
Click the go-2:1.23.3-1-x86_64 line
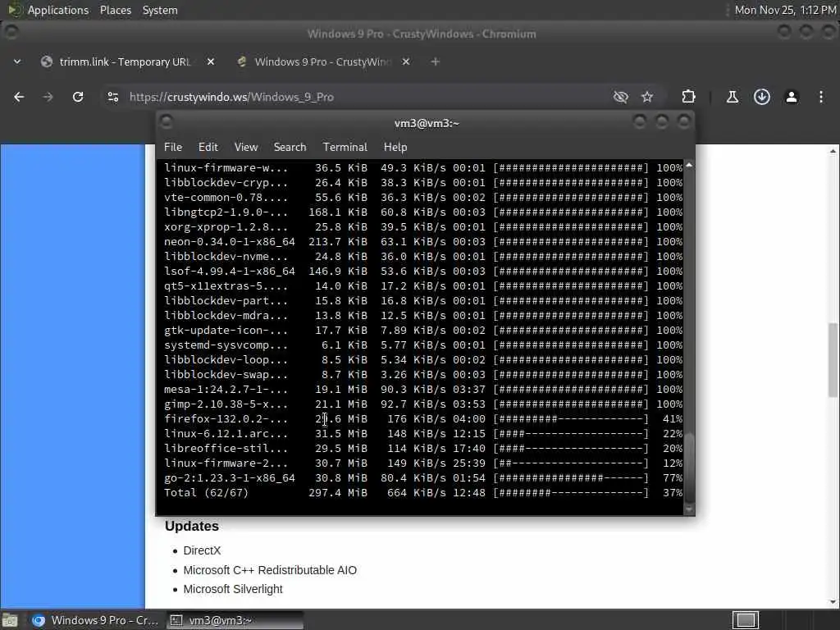tap(423, 478)
